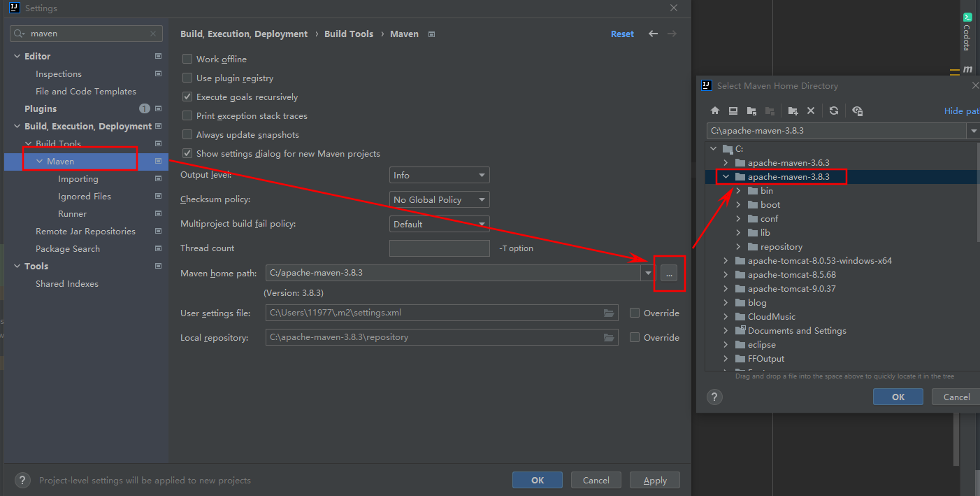The width and height of the screenshot is (980, 496).
Task: Cancel the Select Maven Home Directory dialog
Action: tap(956, 397)
